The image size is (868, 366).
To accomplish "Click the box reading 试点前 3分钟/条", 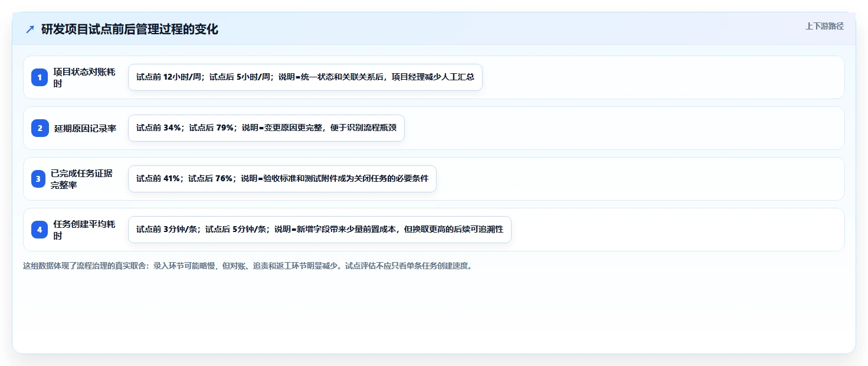I will [319, 230].
